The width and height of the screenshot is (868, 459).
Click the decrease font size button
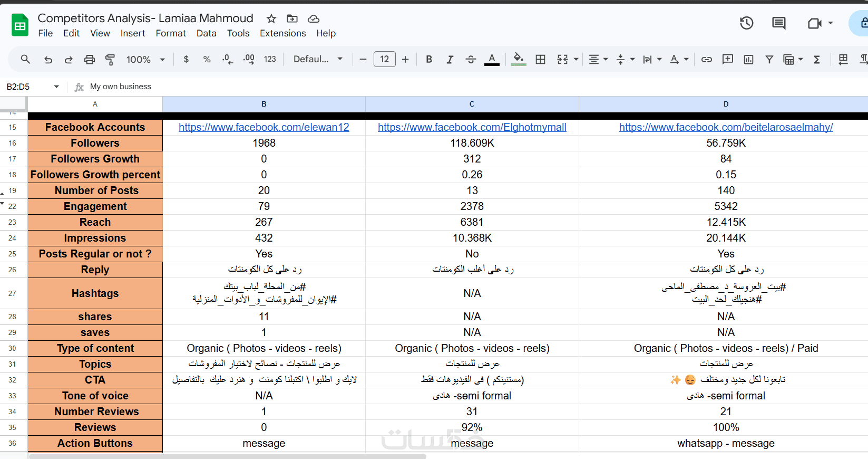[363, 60]
